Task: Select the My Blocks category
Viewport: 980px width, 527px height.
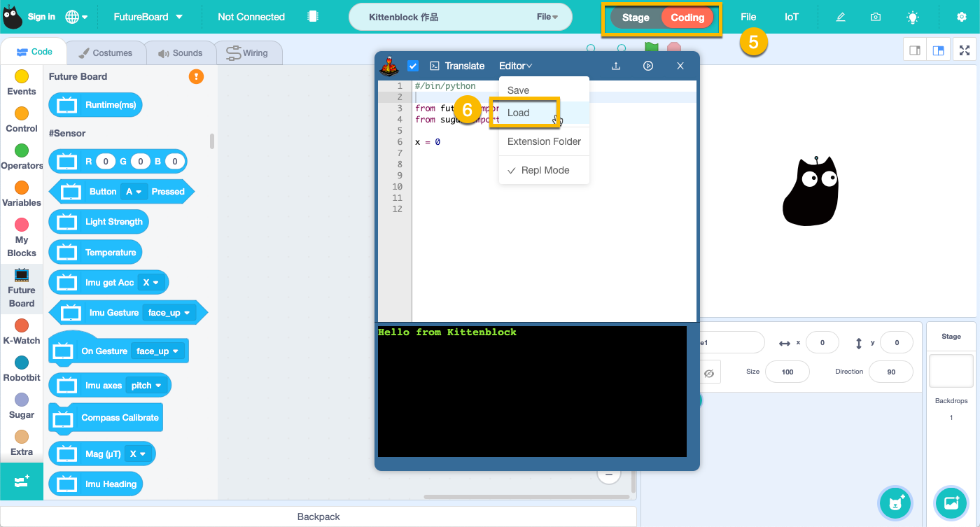Action: pos(22,238)
